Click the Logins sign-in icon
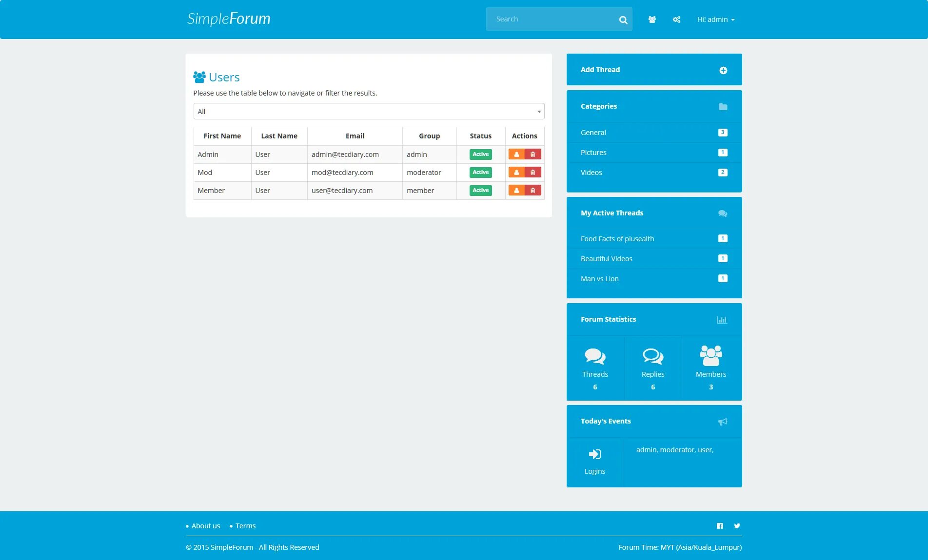The image size is (928, 560). pyautogui.click(x=595, y=454)
